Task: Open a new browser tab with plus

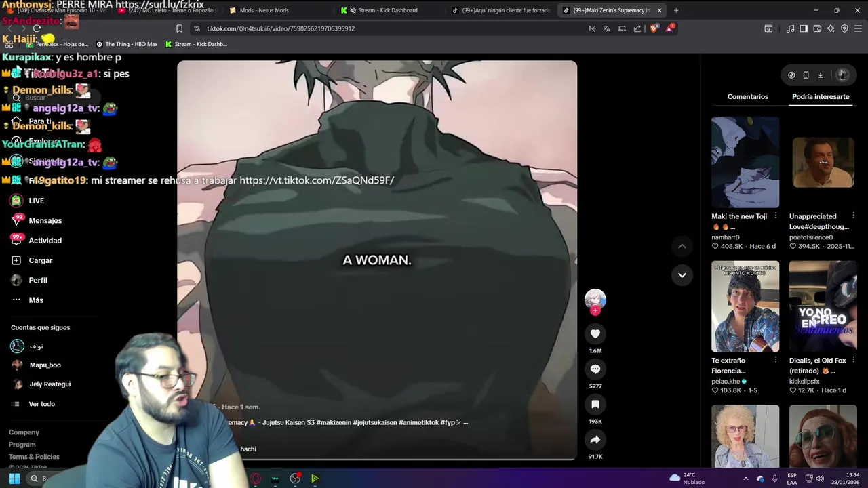Action: click(x=676, y=10)
